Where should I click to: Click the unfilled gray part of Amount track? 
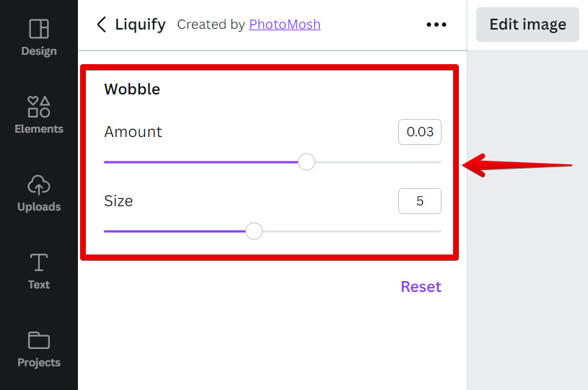pos(375,161)
